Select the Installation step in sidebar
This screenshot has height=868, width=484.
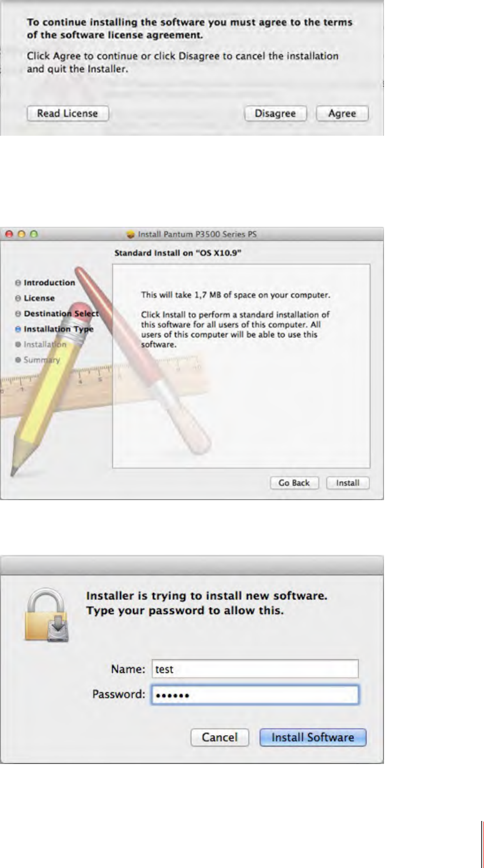pyautogui.click(x=41, y=345)
